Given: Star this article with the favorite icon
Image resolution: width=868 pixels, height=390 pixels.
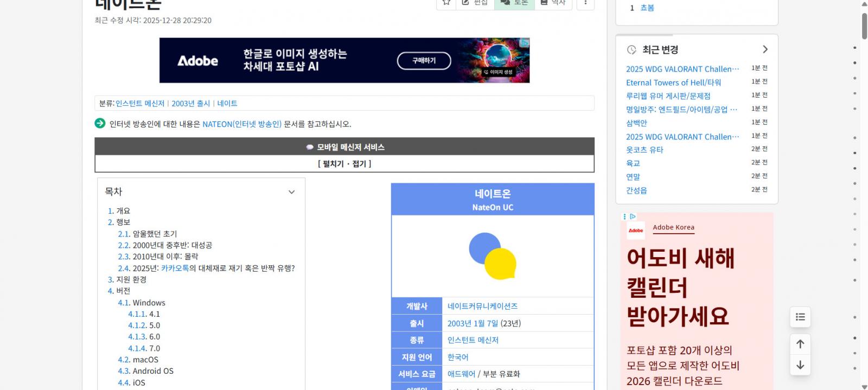Looking at the screenshot, I should [446, 3].
